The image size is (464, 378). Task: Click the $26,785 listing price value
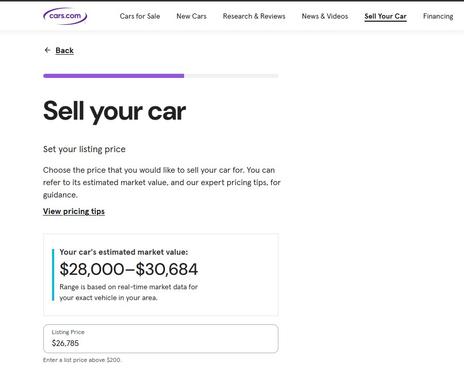pos(65,343)
